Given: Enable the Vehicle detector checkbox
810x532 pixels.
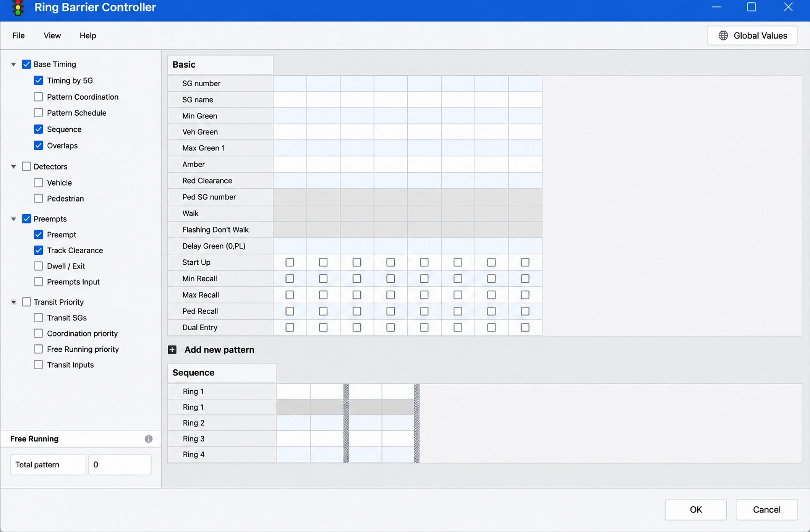Looking at the screenshot, I should click(38, 183).
